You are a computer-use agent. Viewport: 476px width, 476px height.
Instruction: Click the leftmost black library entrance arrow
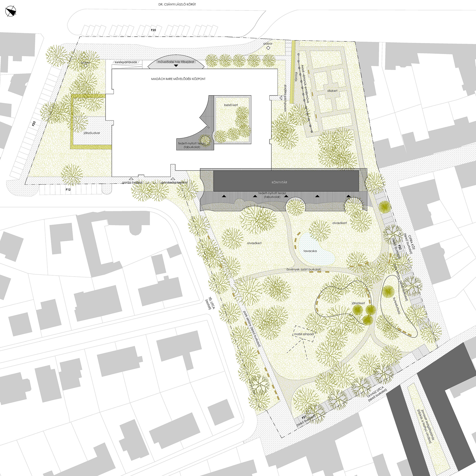[224, 196]
